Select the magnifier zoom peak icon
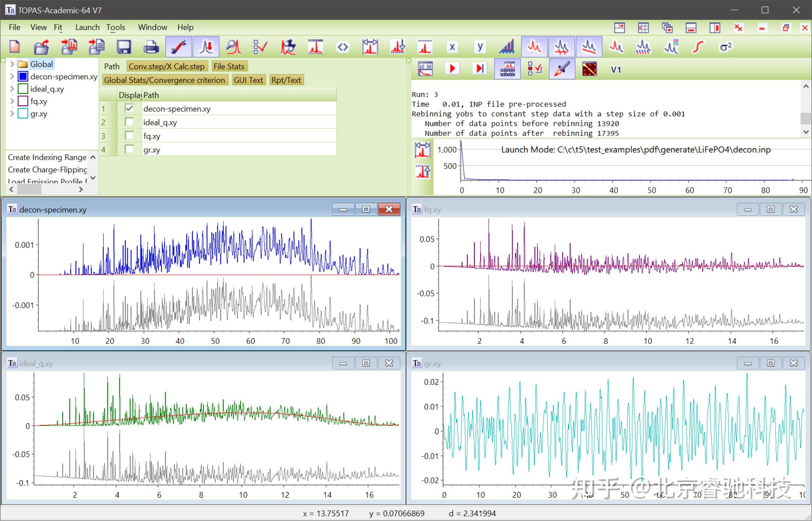This screenshot has height=521, width=812. pyautogui.click(x=233, y=47)
